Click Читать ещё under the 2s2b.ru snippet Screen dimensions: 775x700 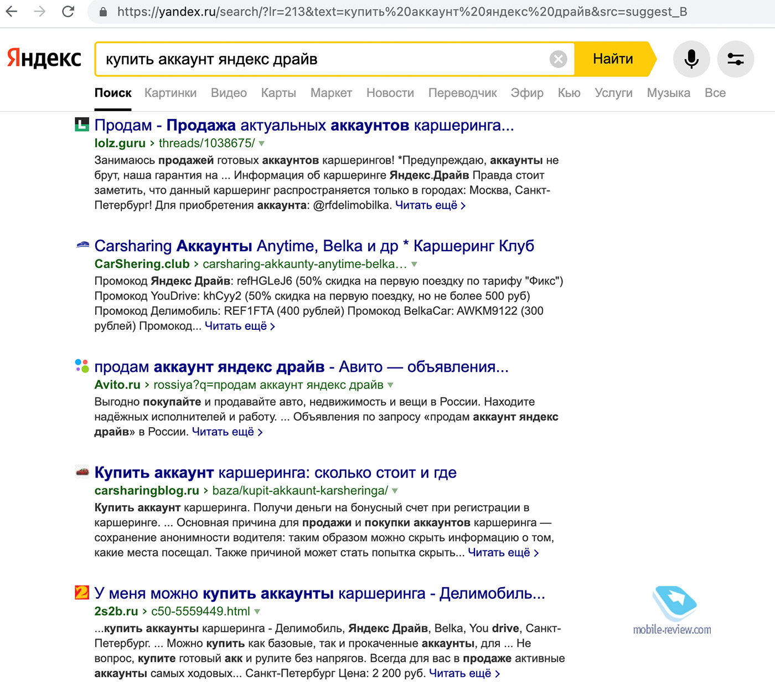465,673
